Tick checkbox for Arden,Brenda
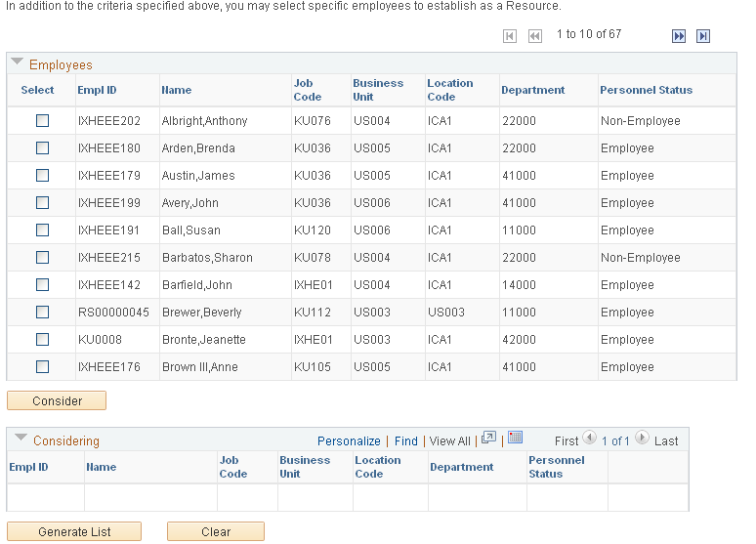The width and height of the screenshot is (756, 544). (42, 148)
